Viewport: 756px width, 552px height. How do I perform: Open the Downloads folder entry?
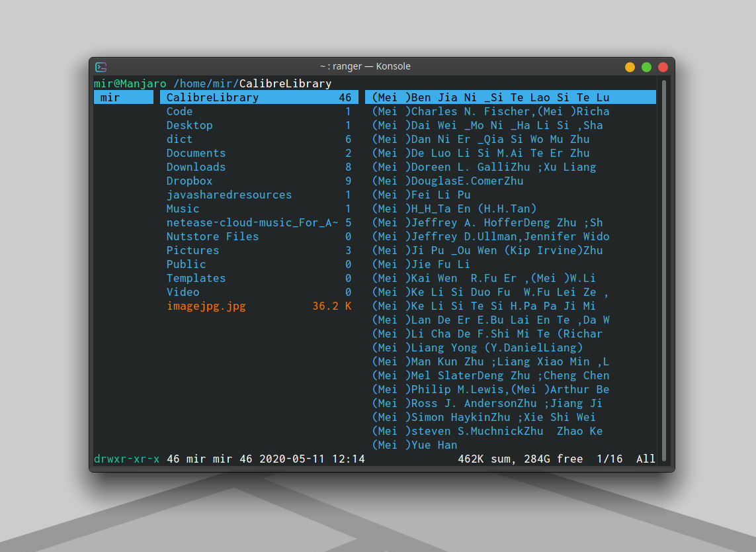tap(259, 167)
